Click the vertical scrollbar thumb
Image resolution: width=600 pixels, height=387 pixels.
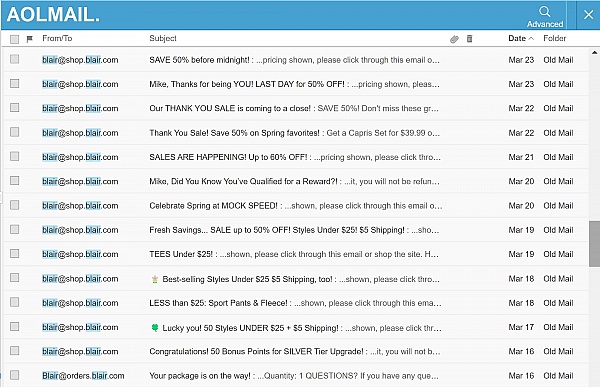point(594,243)
